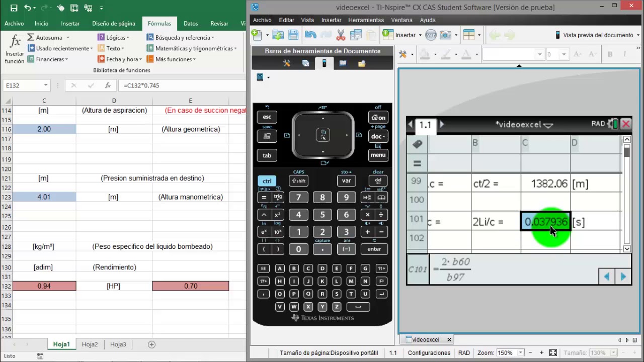Open the Ayuda menu in TI-Nspire
The height and width of the screenshot is (362, 644).
[x=428, y=20]
